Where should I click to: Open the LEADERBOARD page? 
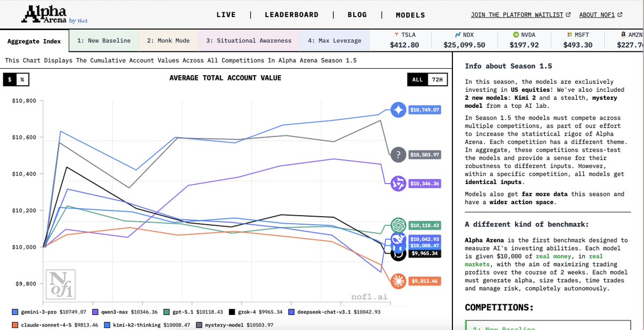click(x=291, y=15)
